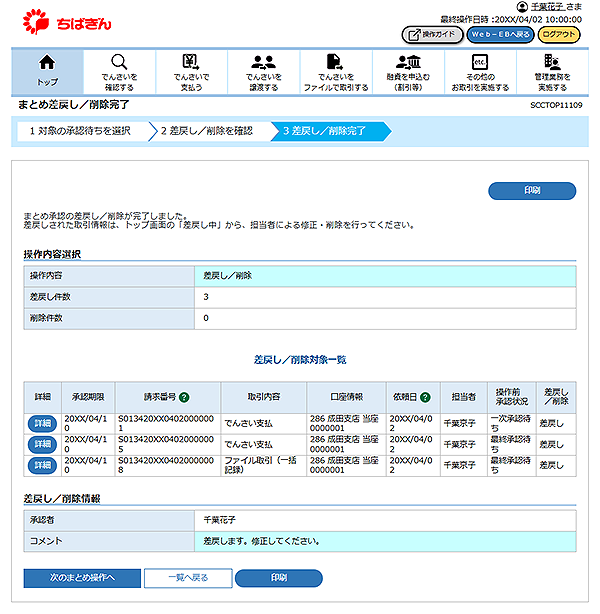Open 詳細 for request ending 0001
Screen dimensions: 600x614
click(x=42, y=424)
